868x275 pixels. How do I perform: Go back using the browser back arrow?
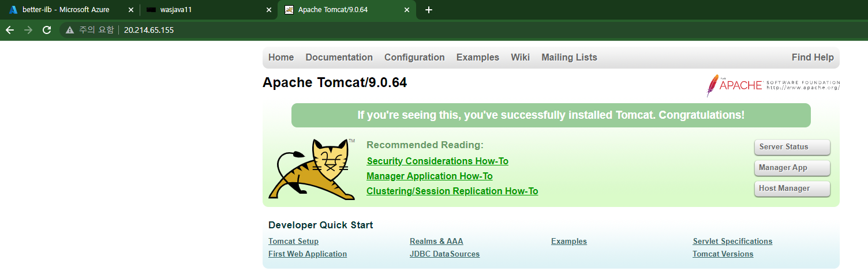tap(10, 30)
